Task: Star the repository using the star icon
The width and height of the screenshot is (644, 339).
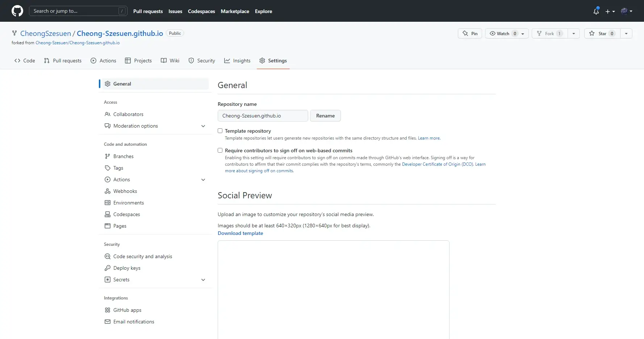Action: click(x=591, y=33)
